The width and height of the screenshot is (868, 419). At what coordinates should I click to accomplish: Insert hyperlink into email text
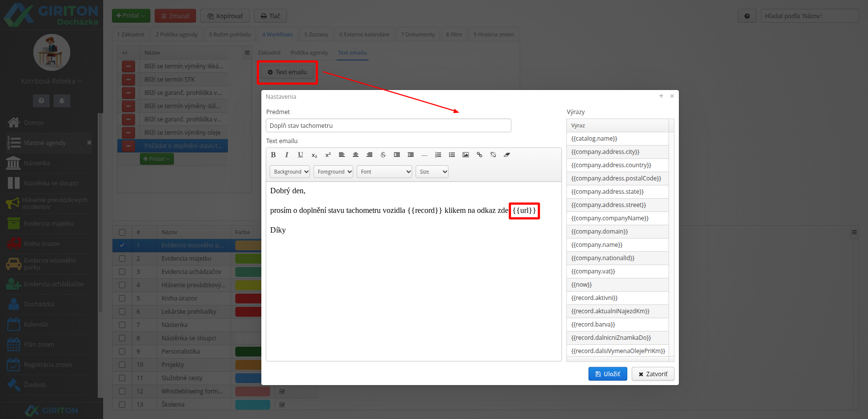[479, 155]
